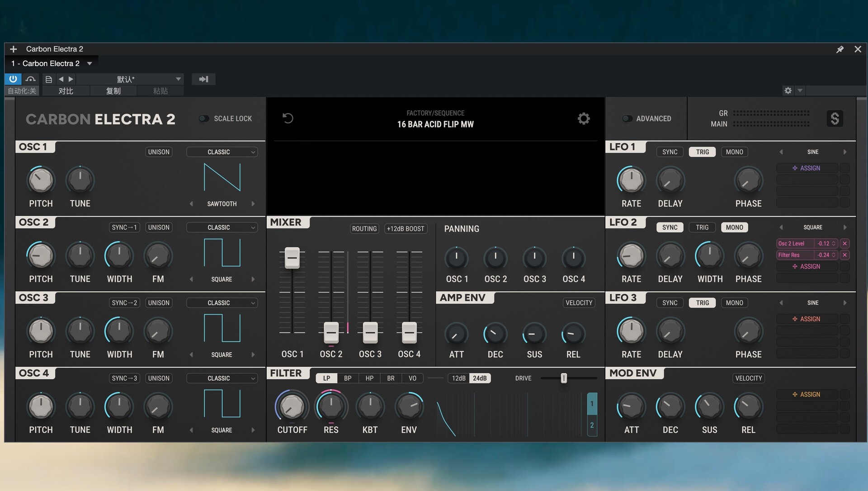868x491 pixels.
Task: Select the BP filter type
Action: (x=348, y=378)
